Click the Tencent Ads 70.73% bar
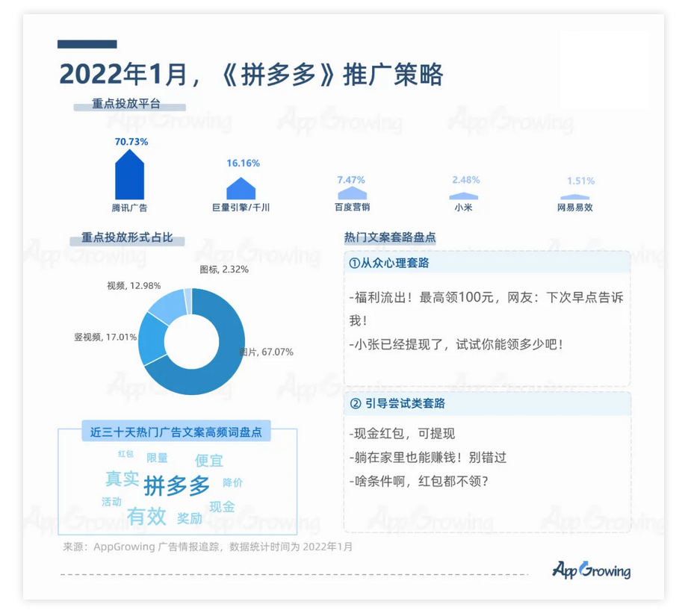Screen dimensions: 685x616 (129, 176)
